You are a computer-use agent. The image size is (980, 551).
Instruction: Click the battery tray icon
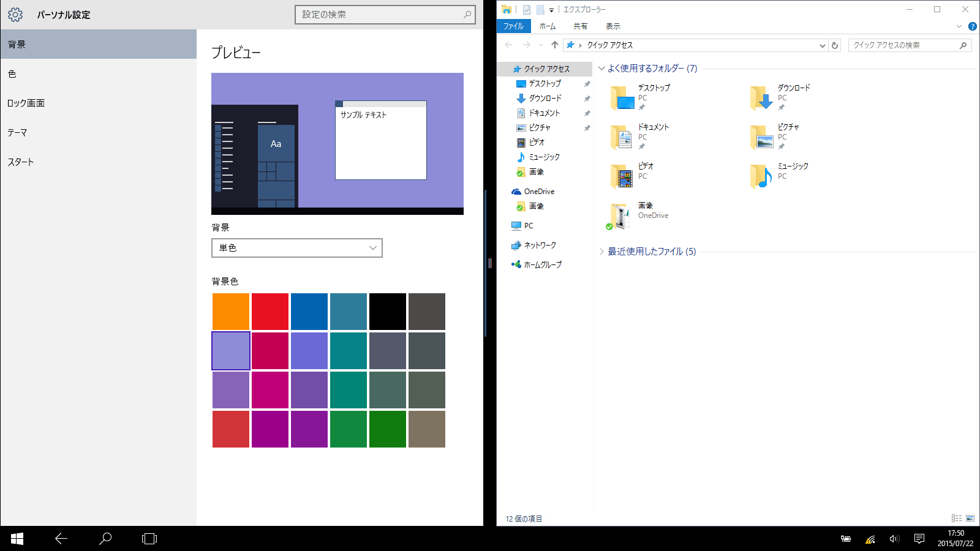click(x=846, y=539)
